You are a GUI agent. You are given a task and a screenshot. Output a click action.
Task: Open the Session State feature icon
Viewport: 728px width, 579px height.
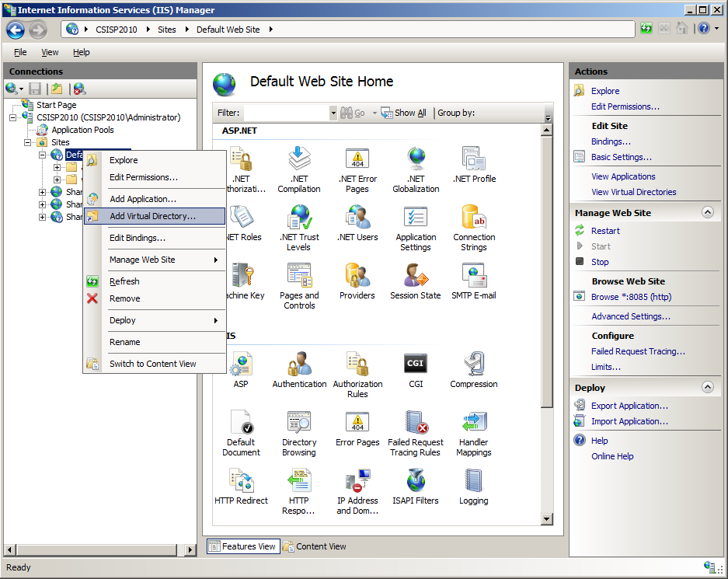tap(416, 276)
